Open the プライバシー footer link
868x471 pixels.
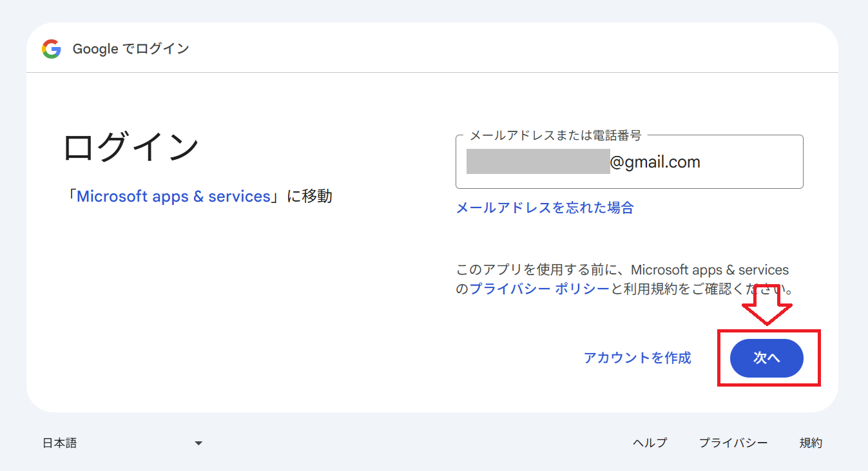pyautogui.click(x=733, y=443)
